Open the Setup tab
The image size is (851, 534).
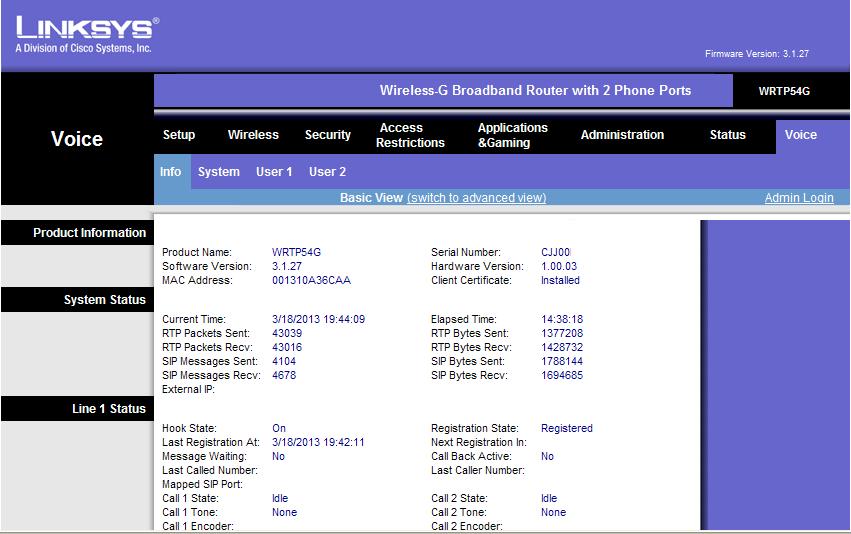coord(179,135)
